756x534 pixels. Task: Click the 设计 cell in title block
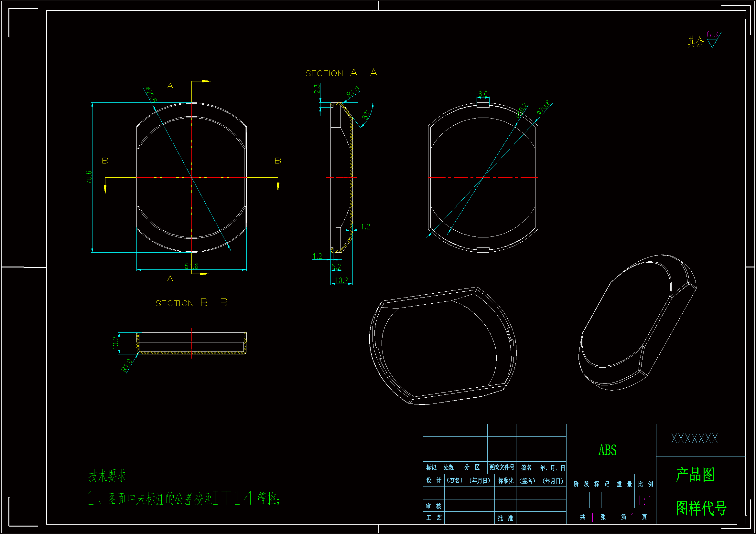coord(434,481)
